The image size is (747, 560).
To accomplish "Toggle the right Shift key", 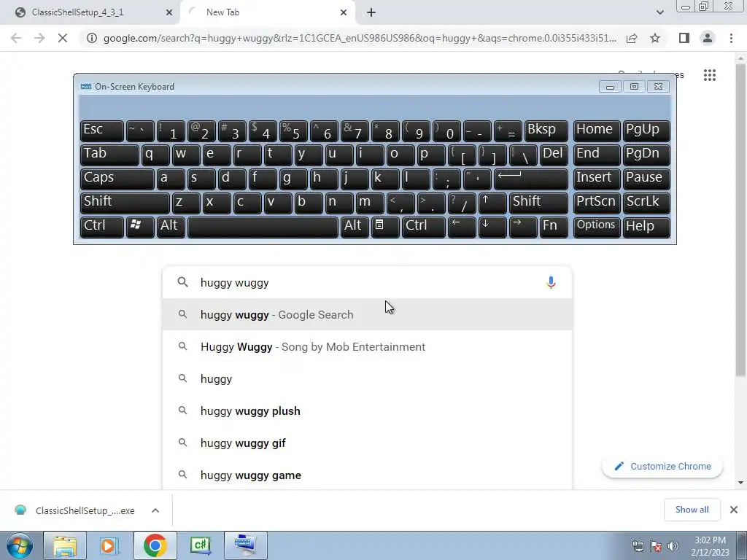I will [538, 203].
